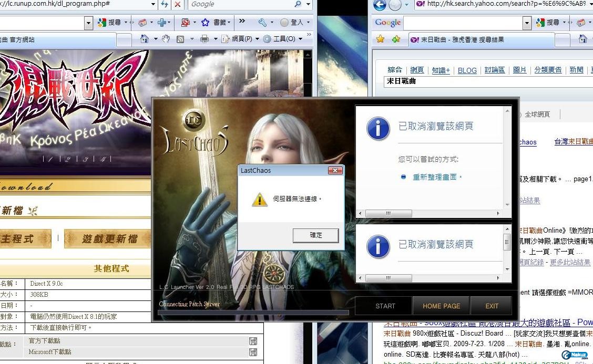The height and width of the screenshot is (364, 593).
Task: Click 確定 in the LastChaos error dialog
Action: click(316, 235)
